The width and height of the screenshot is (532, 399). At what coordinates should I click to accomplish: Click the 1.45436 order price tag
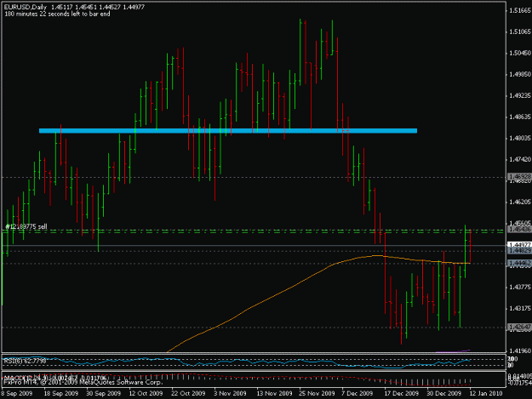point(519,230)
